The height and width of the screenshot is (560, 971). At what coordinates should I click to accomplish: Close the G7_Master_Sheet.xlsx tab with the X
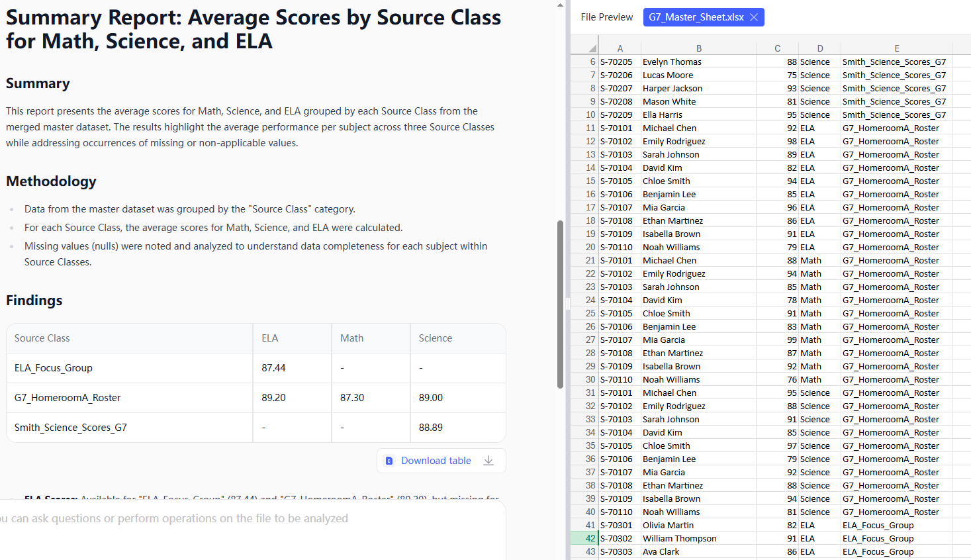coord(754,17)
